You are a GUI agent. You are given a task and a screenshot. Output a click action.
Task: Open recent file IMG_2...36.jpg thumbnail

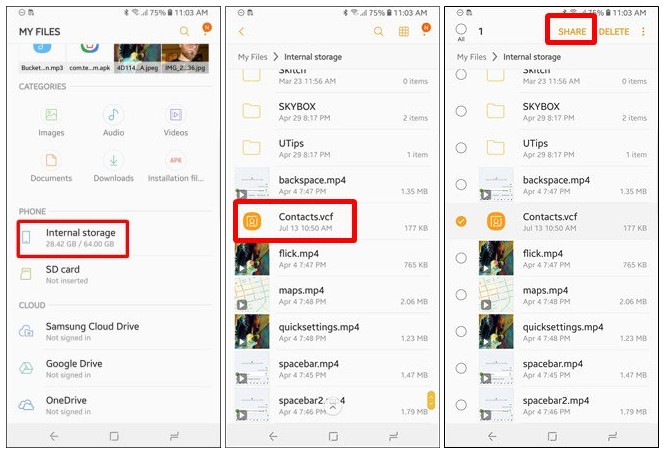185,58
